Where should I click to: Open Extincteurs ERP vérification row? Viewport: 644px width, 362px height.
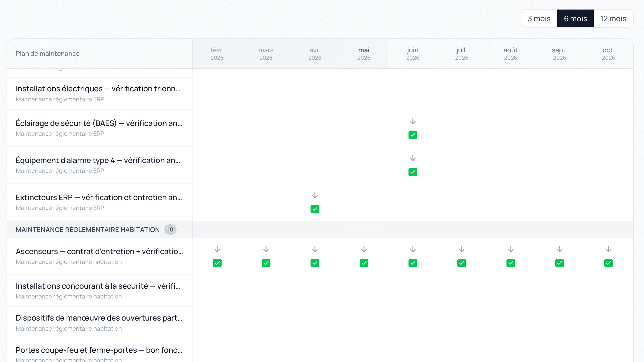tap(100, 202)
